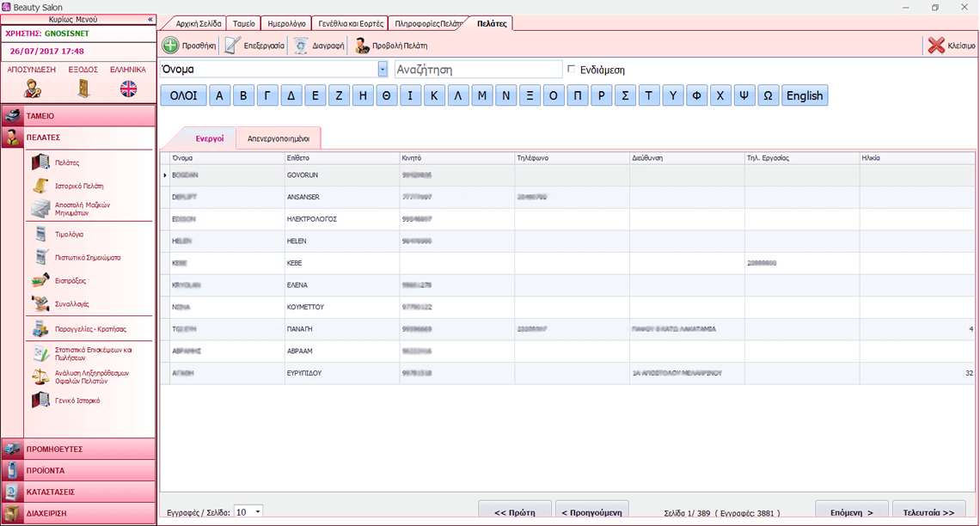Click the Διαγραφή recycle bin icon
980x526 pixels.
coord(300,46)
